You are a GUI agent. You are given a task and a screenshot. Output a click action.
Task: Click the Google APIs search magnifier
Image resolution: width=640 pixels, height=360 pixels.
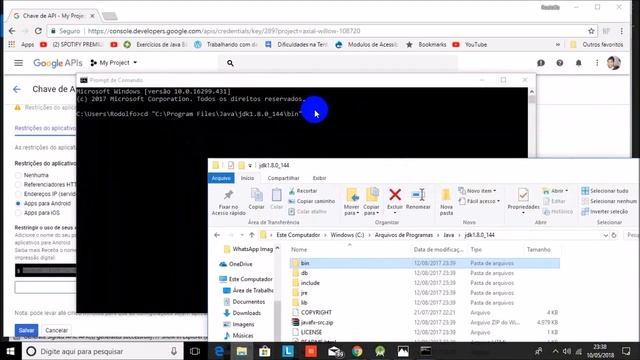coord(230,63)
